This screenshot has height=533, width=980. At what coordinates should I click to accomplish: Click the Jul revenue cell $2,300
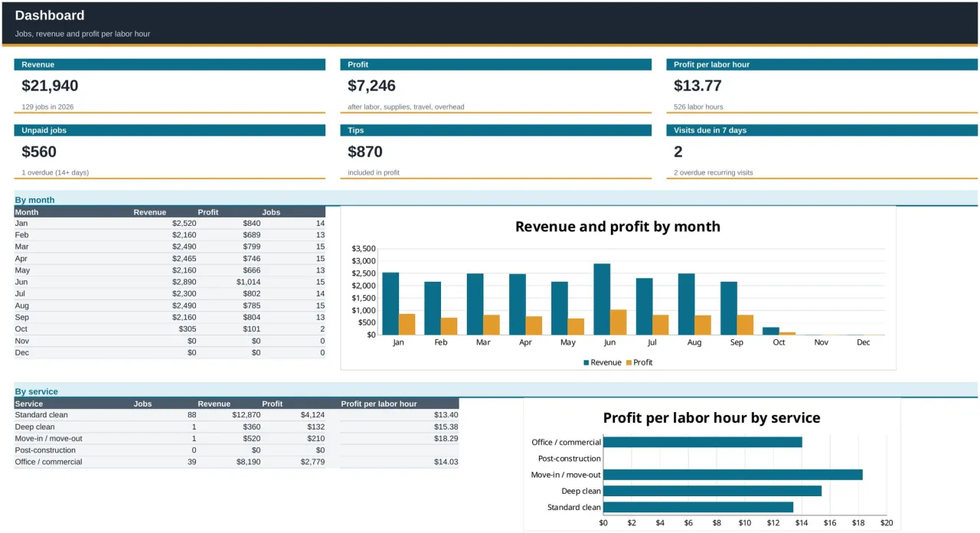tap(184, 294)
